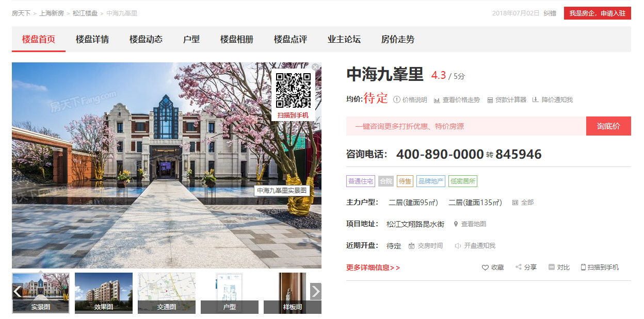
Task: Click the 普通住宅 tag
Action: (361, 181)
